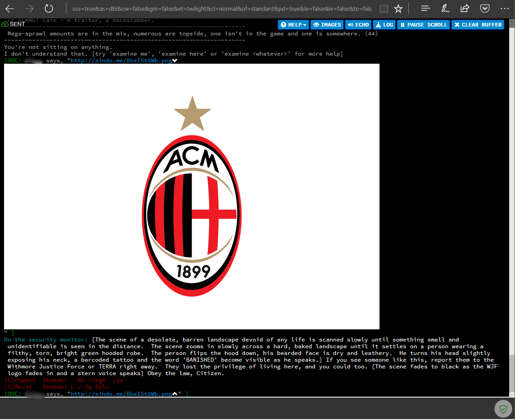Open the HELP dropdown menu

coord(293,25)
